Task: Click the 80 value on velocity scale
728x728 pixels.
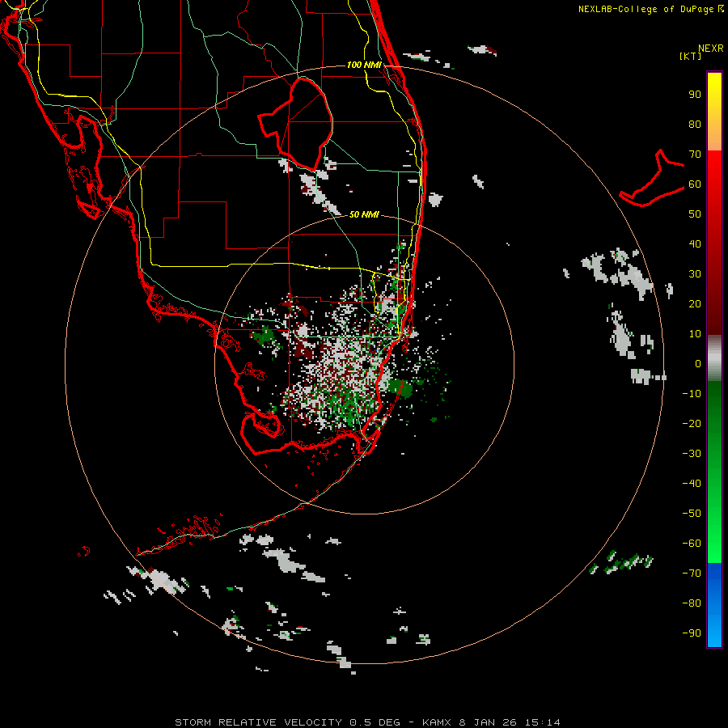Action: 695,125
